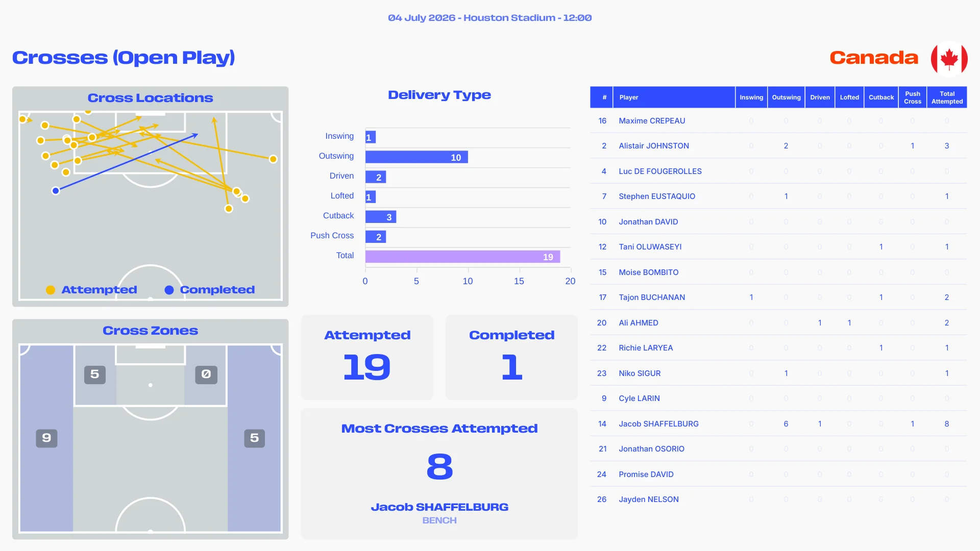Sort by Outswing column header
The height and width of the screenshot is (551, 980).
click(x=786, y=97)
